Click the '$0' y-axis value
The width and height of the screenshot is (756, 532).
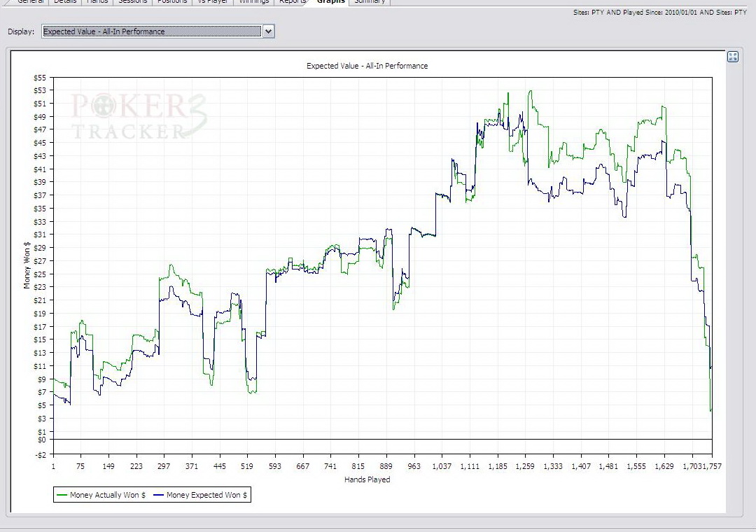pyautogui.click(x=42, y=440)
